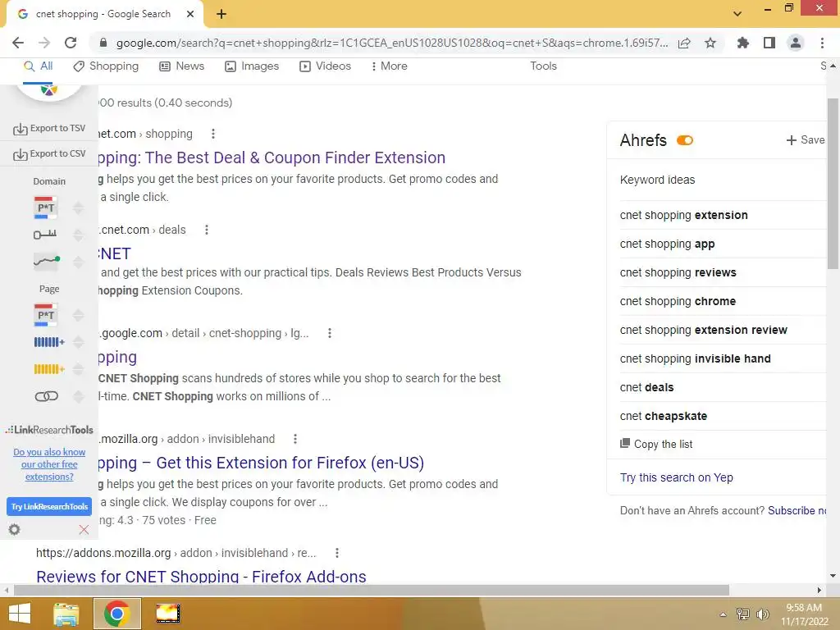Select keyword 'cnet shopping reviews'
Viewport: 840px width, 630px height.
point(678,272)
